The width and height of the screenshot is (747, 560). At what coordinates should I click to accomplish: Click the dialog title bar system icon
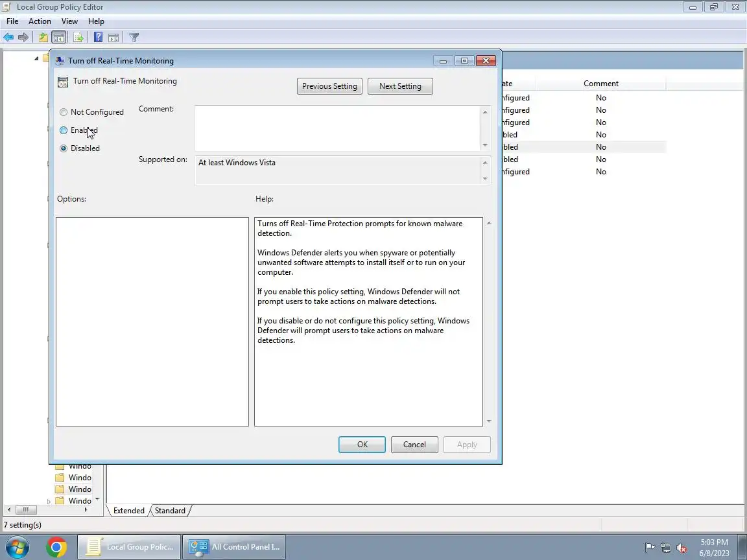tap(60, 60)
